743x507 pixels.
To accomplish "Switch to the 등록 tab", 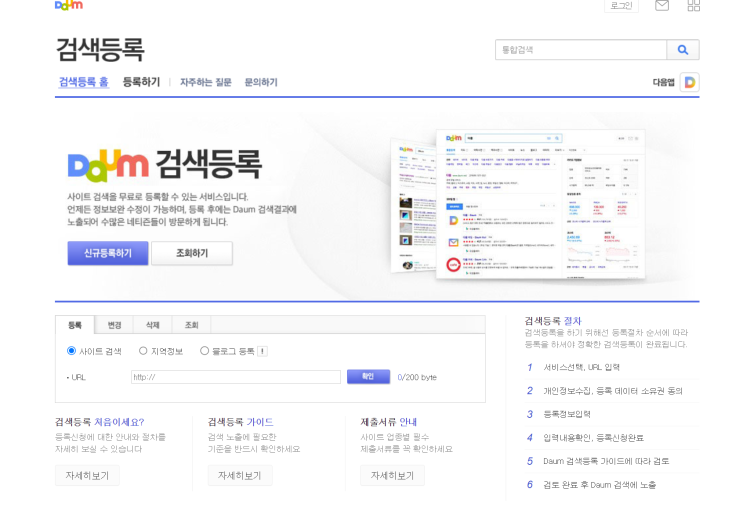I will pyautogui.click(x=75, y=325).
